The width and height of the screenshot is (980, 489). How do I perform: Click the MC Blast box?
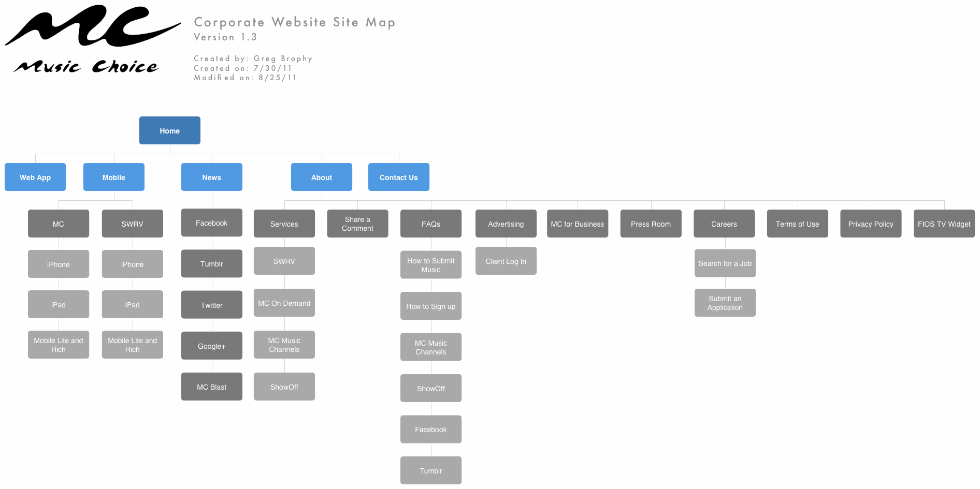coord(212,387)
